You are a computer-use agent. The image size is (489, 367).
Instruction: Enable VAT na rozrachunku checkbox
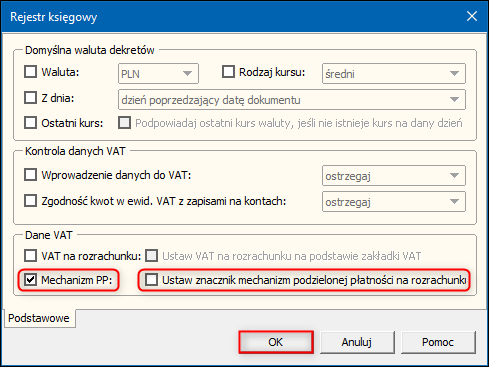click(x=30, y=256)
